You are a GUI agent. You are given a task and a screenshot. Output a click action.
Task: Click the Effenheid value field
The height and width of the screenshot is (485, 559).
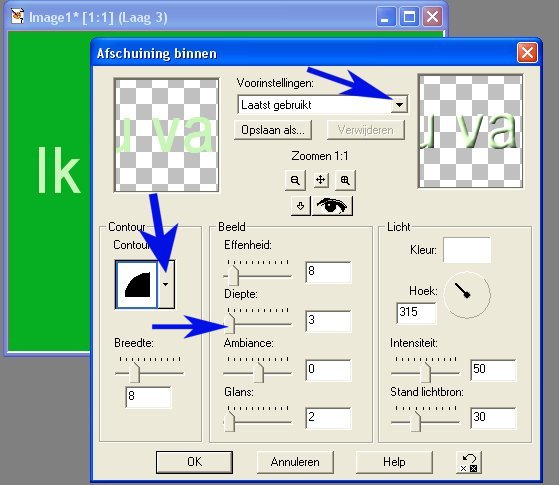328,272
